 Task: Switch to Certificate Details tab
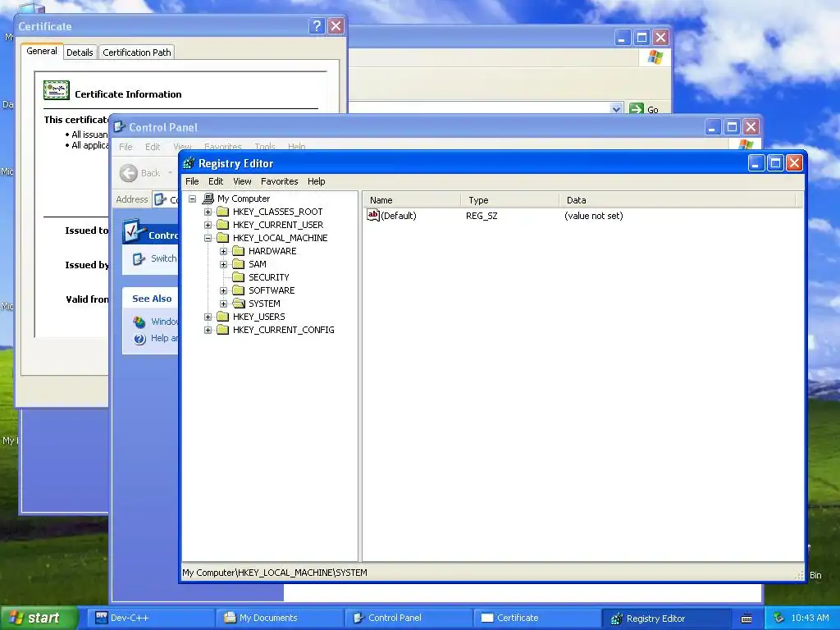tap(80, 52)
